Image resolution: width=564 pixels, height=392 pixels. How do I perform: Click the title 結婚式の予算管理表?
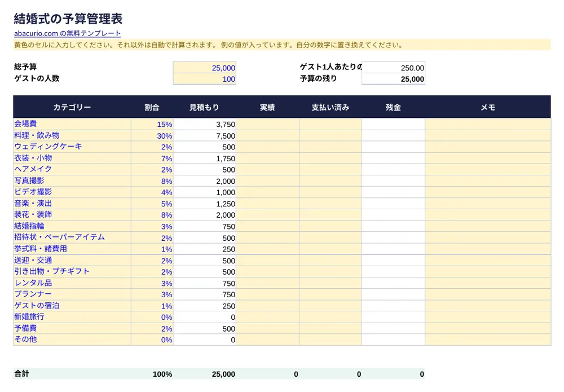(68, 19)
